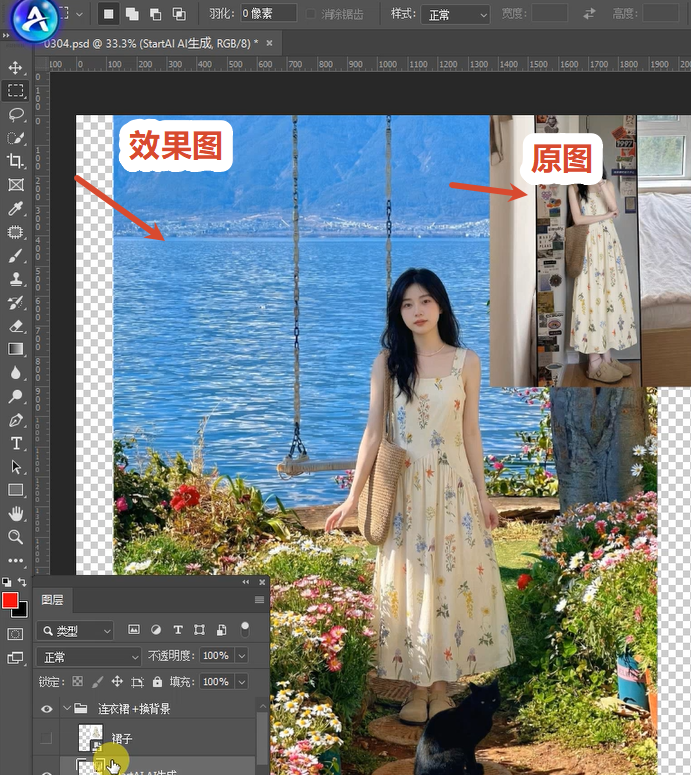The width and height of the screenshot is (691, 775).
Task: Toggle prevent artboard auto-nesting lock
Action: 137,682
